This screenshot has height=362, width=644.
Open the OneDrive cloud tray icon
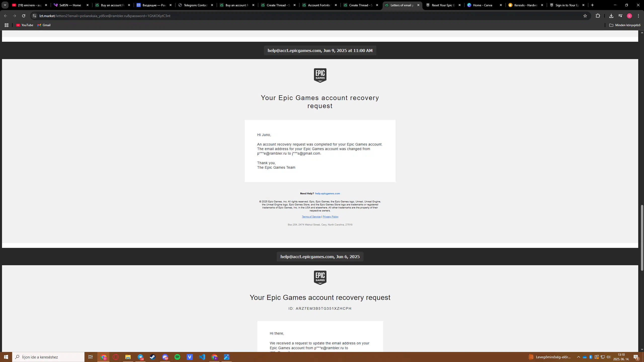(x=585, y=357)
